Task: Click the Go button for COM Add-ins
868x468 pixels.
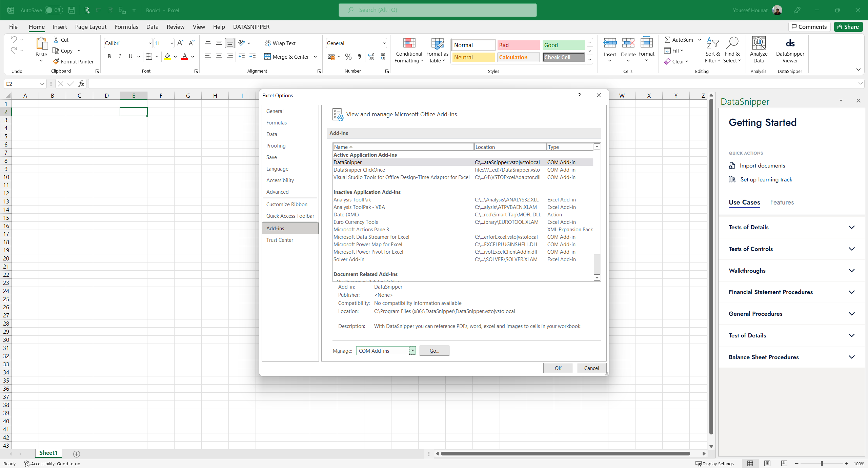Action: click(x=434, y=351)
